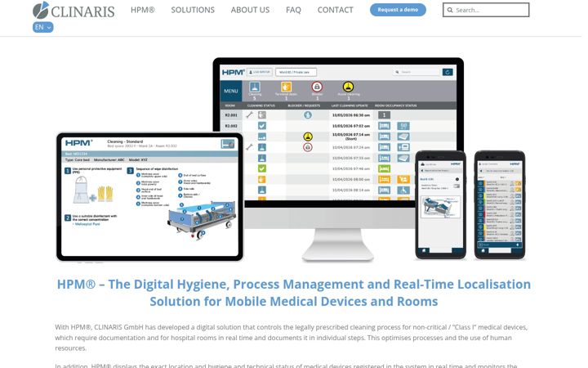
Task: Expand the EN language dropdown
Action: click(x=42, y=27)
